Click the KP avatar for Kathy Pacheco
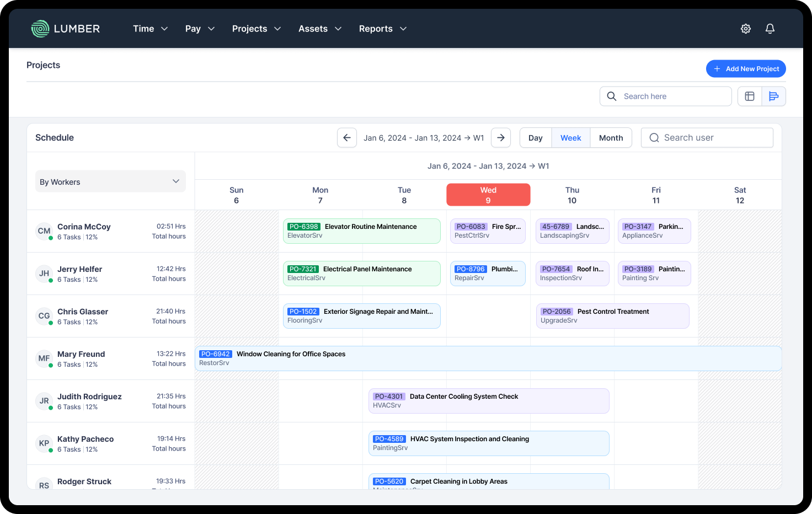 44,443
